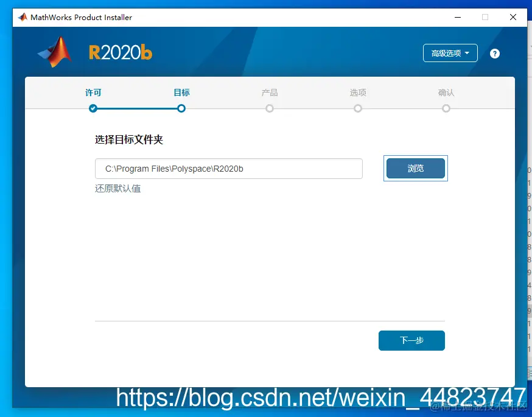532x417 pixels.
Task: Click the MathWorks title bar icon
Action: 23,17
